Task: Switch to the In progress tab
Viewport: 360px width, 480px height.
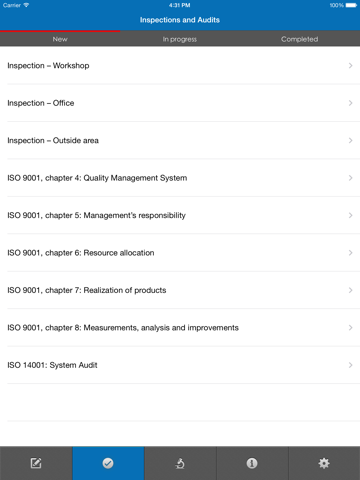Action: tap(180, 39)
